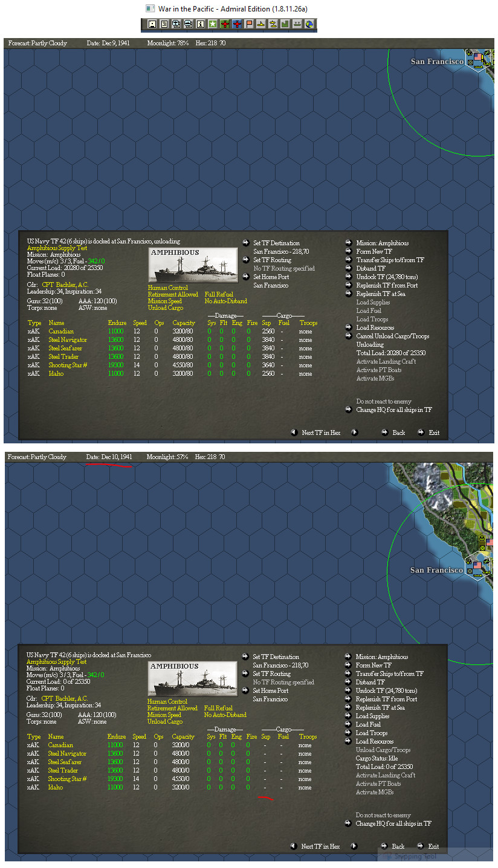Toggle Retirement Allowed in the Dec 9 panel
This screenshot has height=868, width=498.
[x=173, y=294]
